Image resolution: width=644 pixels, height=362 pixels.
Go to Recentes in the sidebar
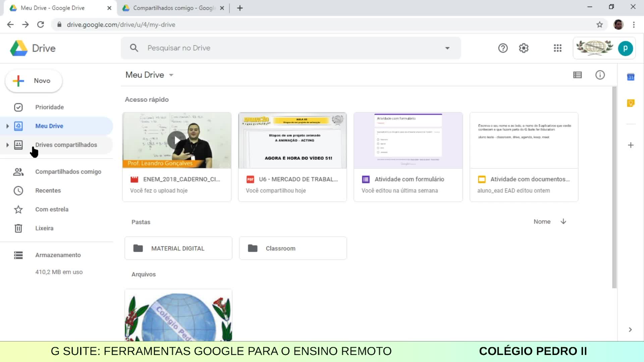[x=48, y=190]
